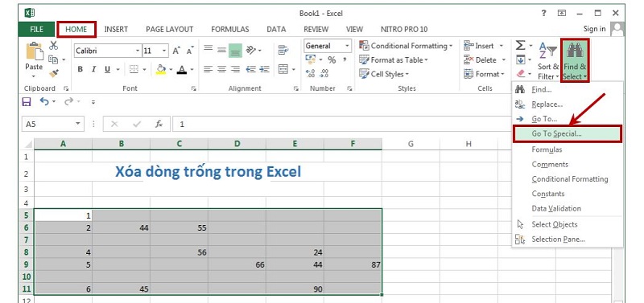Click Sign in link

(x=594, y=29)
